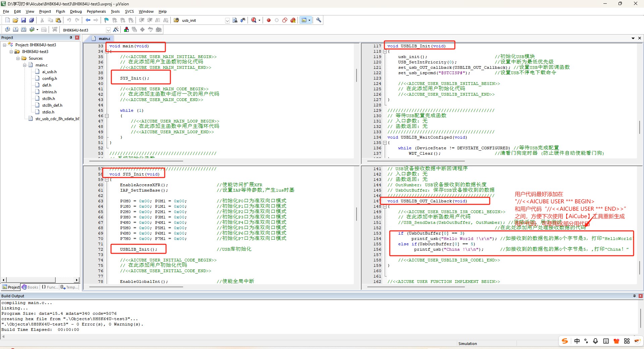
Task: Kill all breakpoints icon
Action: point(293,20)
